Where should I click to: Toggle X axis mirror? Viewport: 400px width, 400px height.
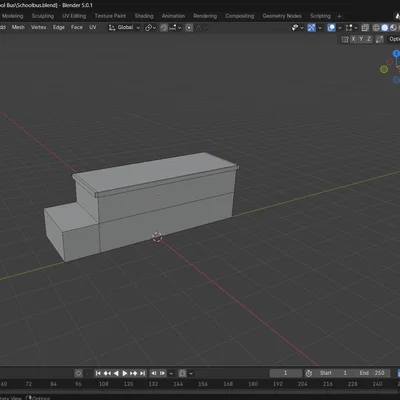tap(353, 39)
